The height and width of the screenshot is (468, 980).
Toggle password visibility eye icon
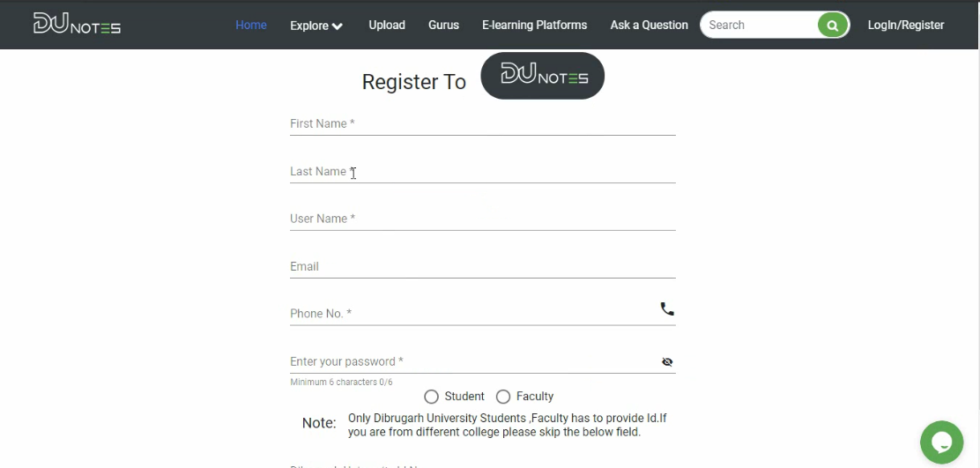coord(667,361)
